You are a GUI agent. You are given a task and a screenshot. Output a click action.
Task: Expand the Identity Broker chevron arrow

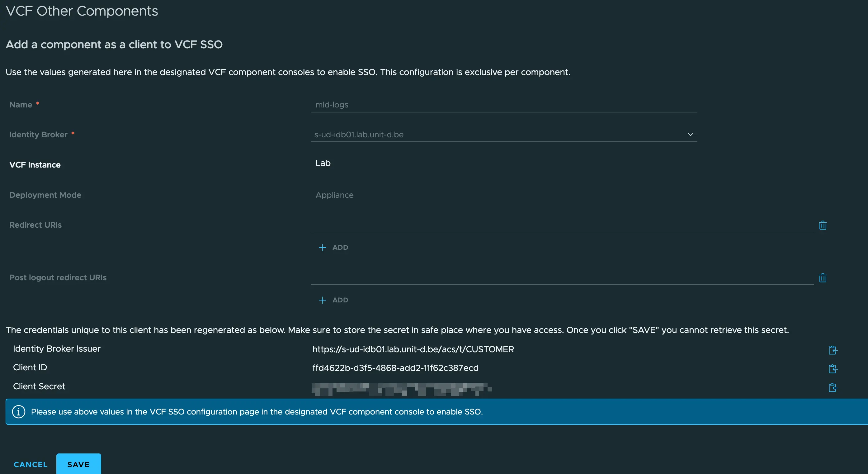(x=690, y=134)
